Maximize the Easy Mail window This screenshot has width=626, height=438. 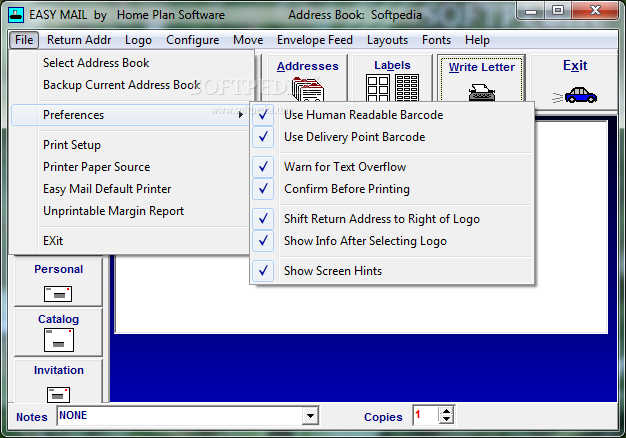click(x=558, y=11)
